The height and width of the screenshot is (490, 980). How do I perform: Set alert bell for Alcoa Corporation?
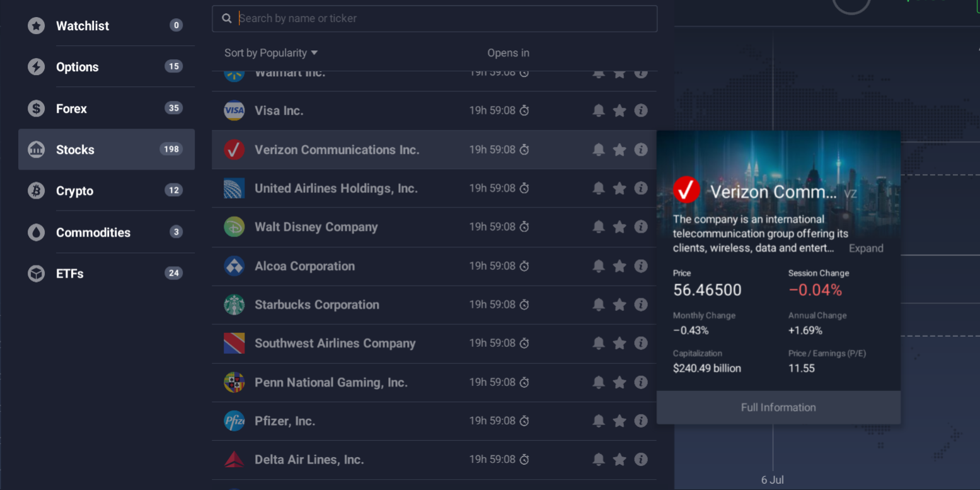coord(599,266)
